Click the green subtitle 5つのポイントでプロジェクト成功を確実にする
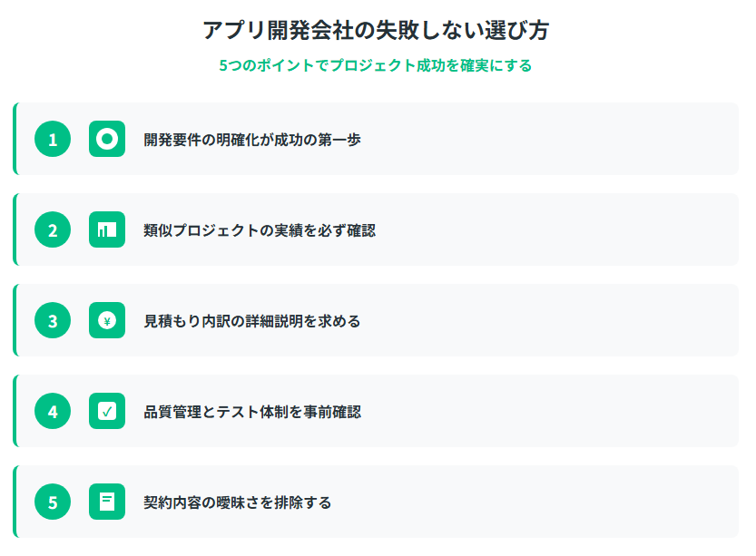The image size is (756, 556). (x=376, y=65)
